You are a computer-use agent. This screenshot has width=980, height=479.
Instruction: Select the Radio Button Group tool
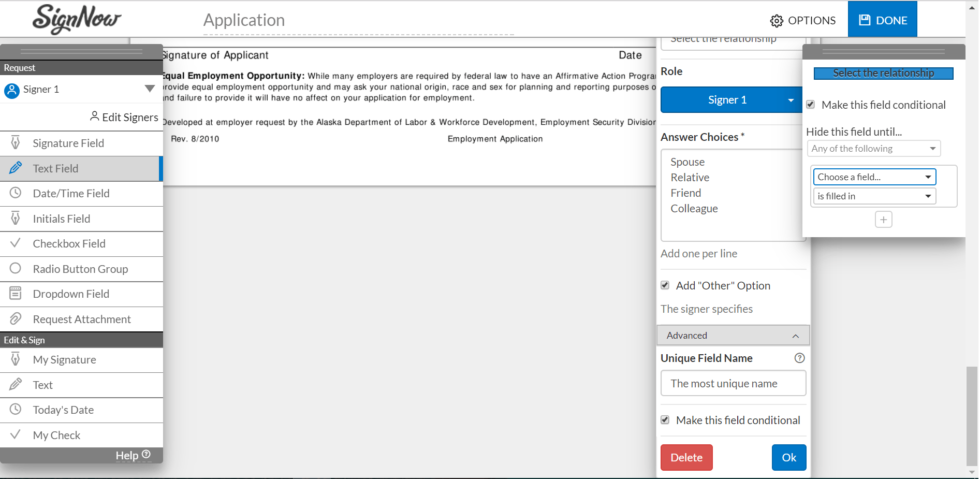click(x=80, y=269)
